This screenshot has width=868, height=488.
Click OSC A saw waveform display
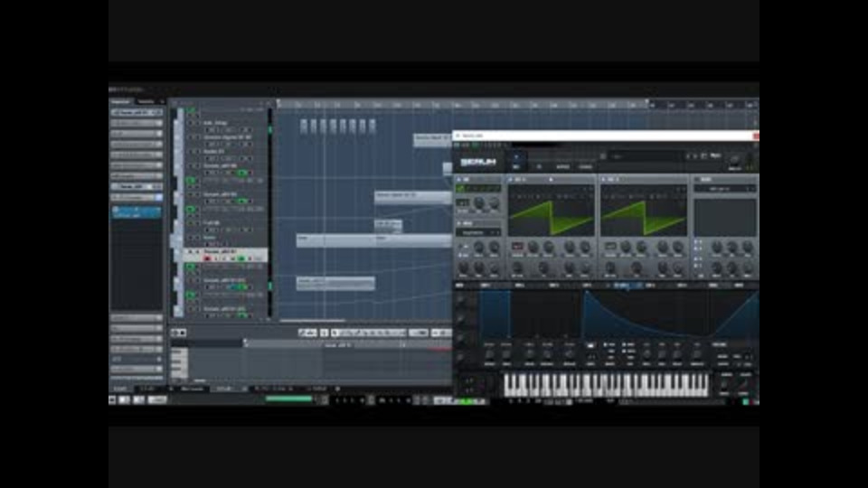coord(551,218)
